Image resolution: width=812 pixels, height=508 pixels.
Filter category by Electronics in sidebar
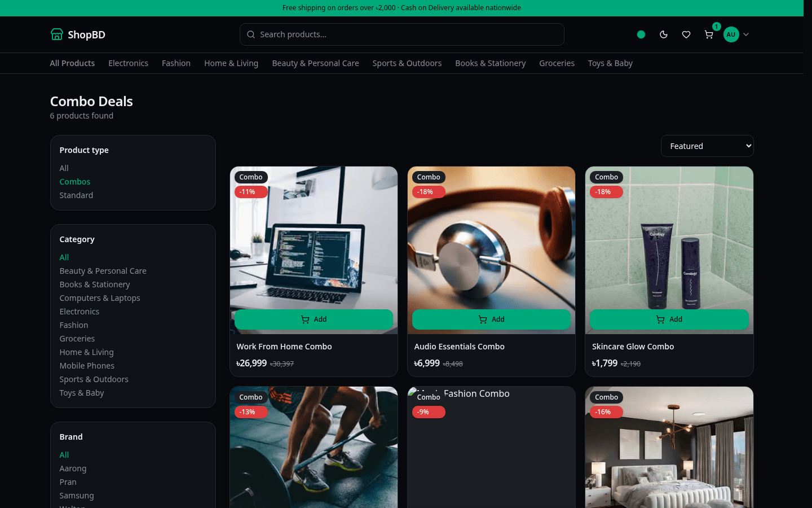[x=80, y=312]
